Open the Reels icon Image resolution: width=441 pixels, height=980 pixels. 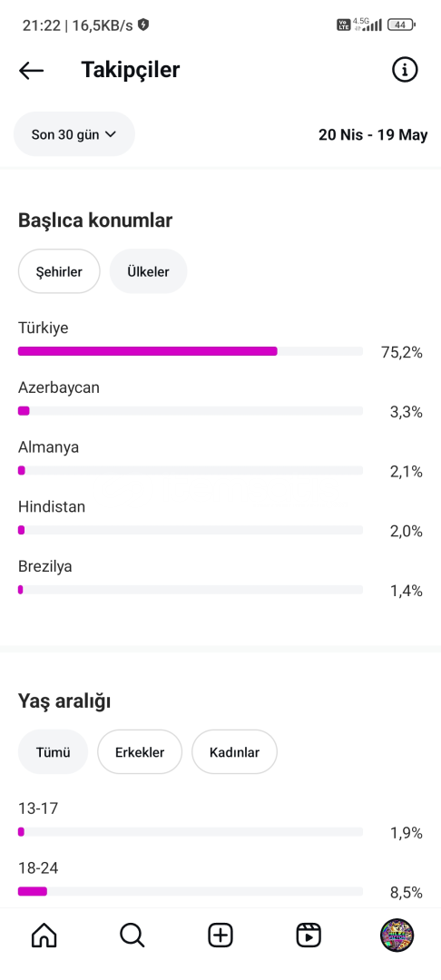point(309,936)
